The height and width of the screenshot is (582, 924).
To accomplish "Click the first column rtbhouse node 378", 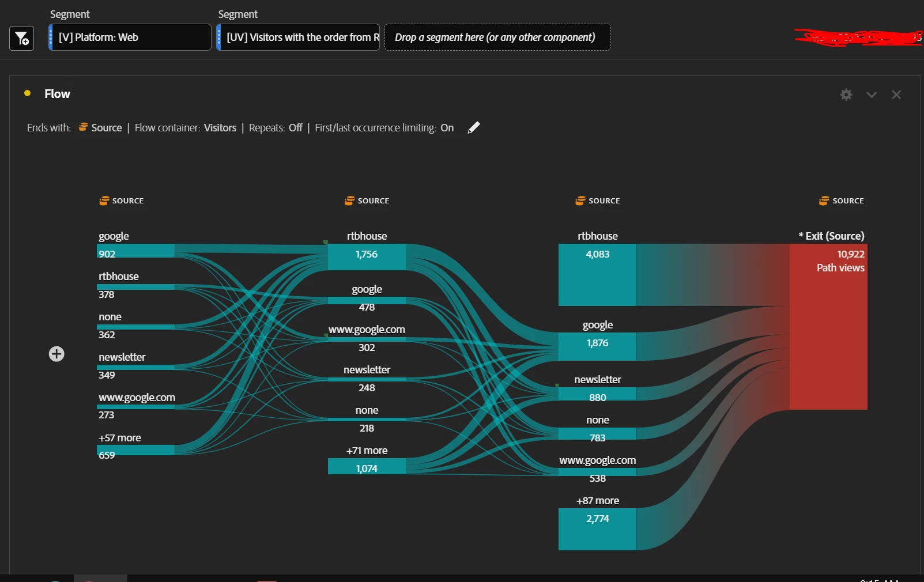I will (136, 286).
